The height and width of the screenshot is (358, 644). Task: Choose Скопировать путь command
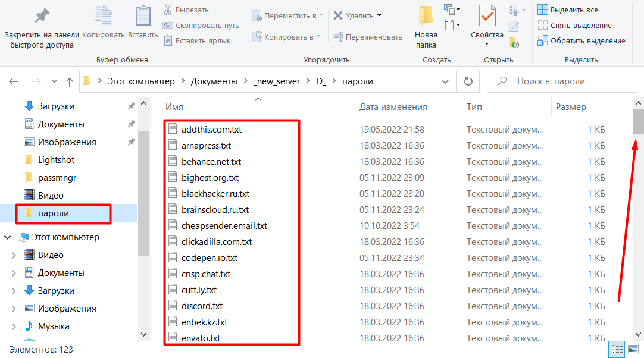(201, 26)
